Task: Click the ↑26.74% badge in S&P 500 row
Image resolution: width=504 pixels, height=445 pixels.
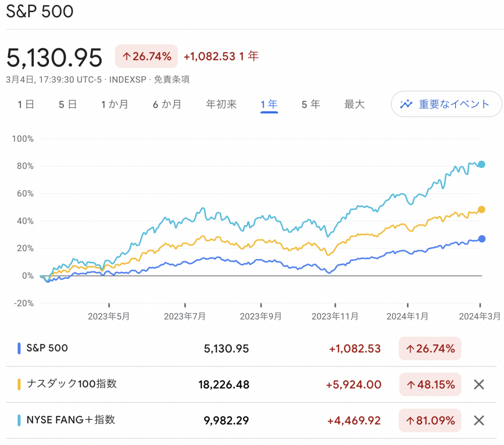Action: pos(430,348)
